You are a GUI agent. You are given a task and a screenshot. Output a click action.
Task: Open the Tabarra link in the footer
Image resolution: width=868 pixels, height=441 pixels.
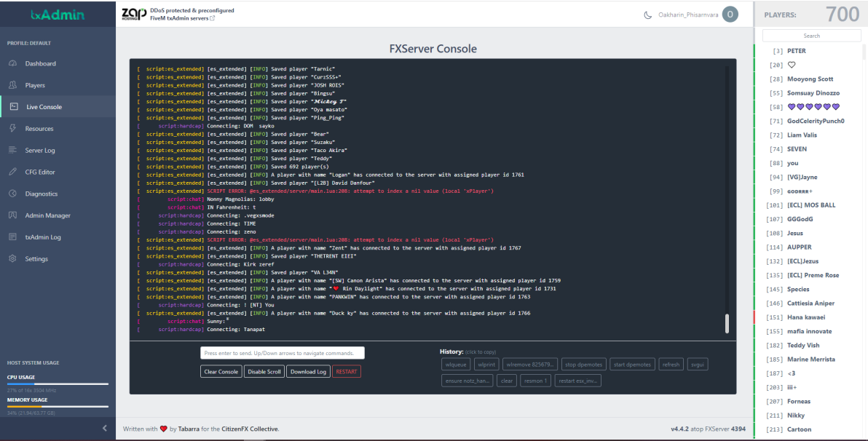click(x=188, y=429)
